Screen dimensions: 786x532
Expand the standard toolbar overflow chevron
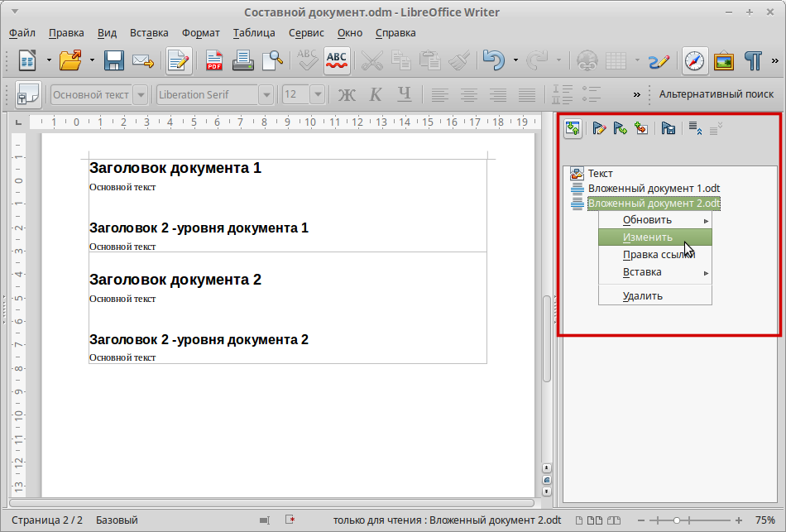pyautogui.click(x=775, y=61)
